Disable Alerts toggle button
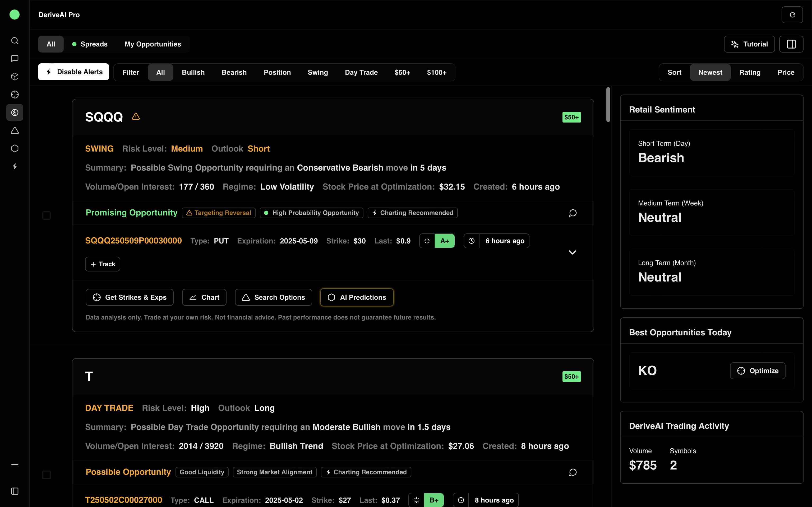 tap(73, 72)
